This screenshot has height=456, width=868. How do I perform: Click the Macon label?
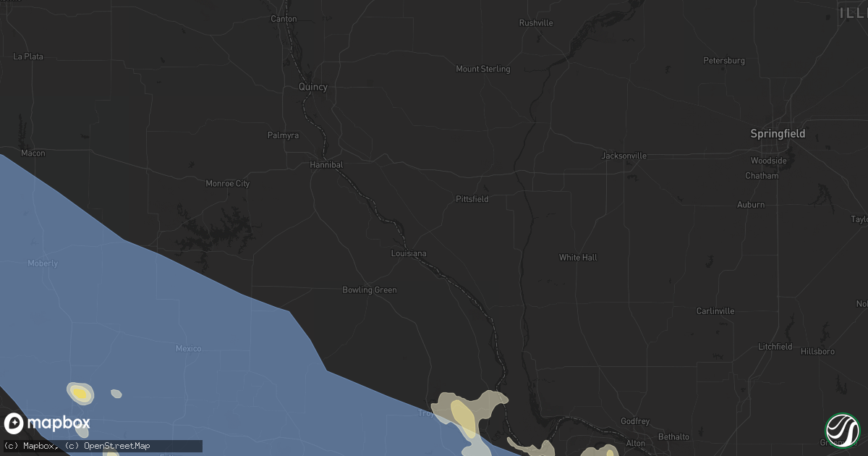[x=33, y=153]
